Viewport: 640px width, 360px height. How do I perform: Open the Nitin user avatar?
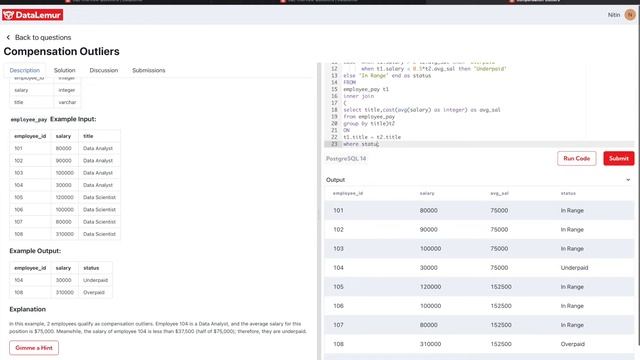click(x=630, y=15)
